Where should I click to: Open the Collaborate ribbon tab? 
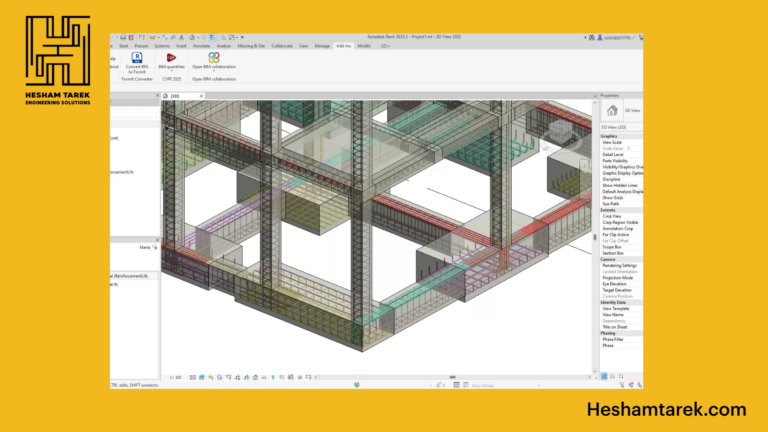coord(282,46)
